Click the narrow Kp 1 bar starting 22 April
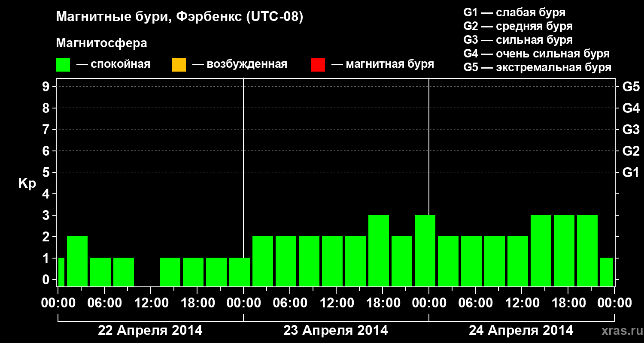Screen dimensions: 644x343 [61, 272]
